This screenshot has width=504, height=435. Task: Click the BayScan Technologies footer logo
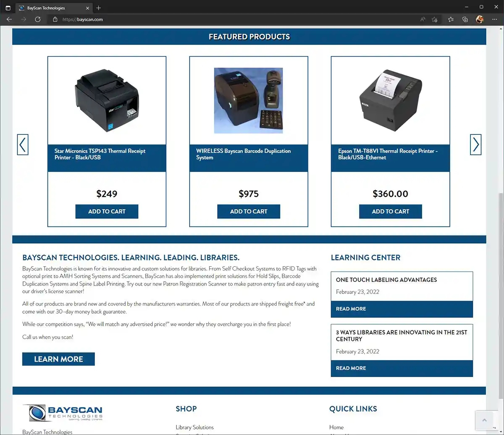click(x=63, y=413)
